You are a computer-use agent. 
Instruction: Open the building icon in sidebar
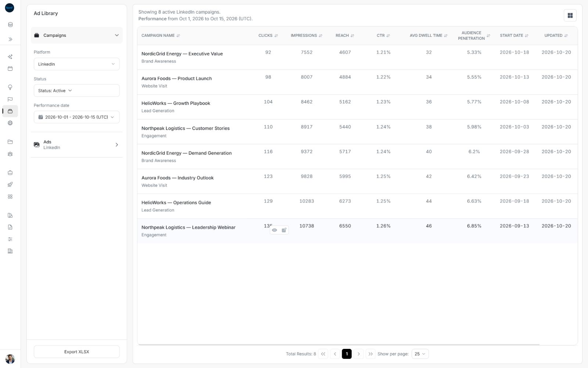(x=10, y=251)
